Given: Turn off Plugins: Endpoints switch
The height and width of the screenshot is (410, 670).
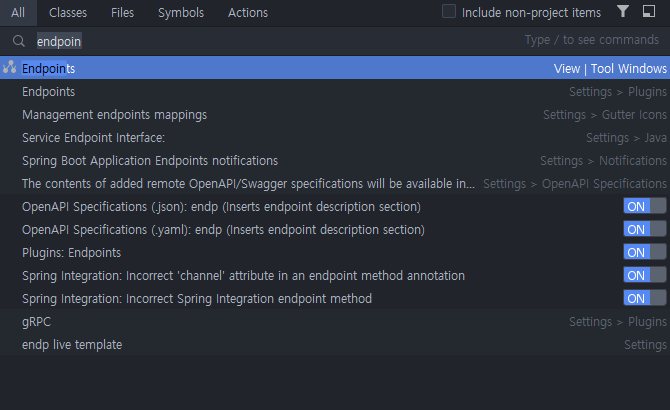Looking at the screenshot, I should click(644, 252).
